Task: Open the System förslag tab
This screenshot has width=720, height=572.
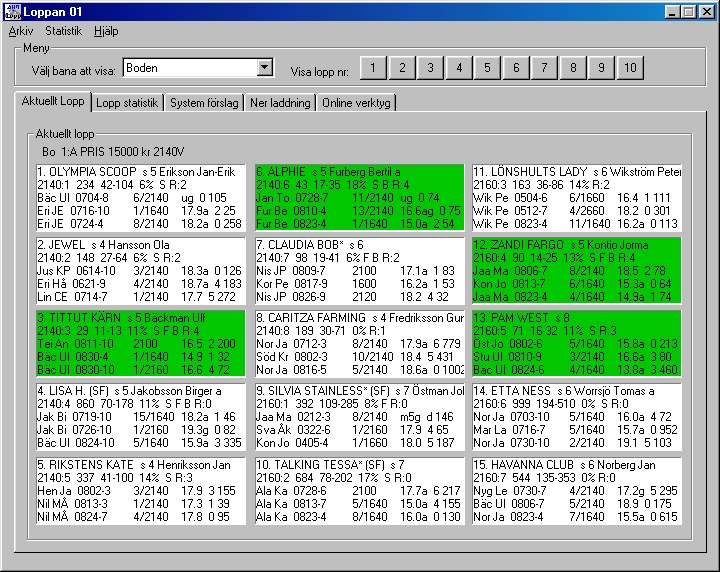Action: tap(204, 103)
